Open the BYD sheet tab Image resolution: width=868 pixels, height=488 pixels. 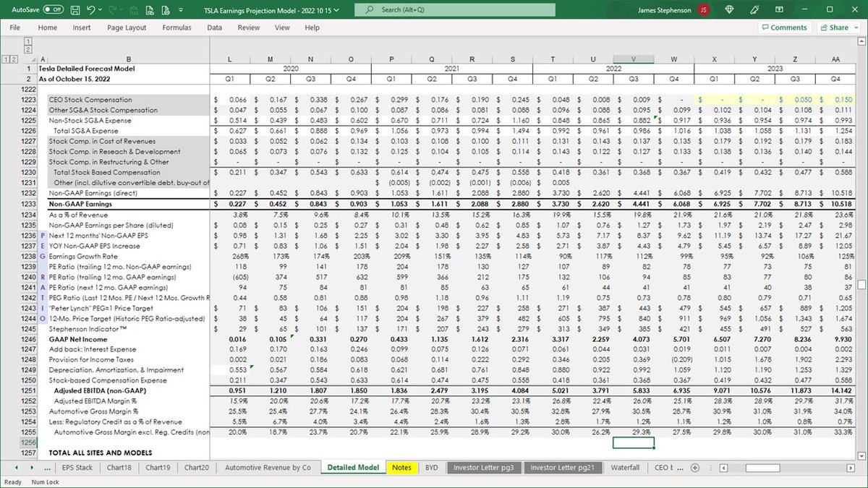point(432,468)
